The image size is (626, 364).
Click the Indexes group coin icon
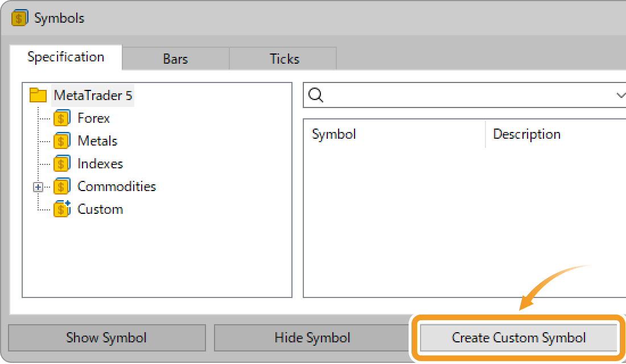[62, 164]
